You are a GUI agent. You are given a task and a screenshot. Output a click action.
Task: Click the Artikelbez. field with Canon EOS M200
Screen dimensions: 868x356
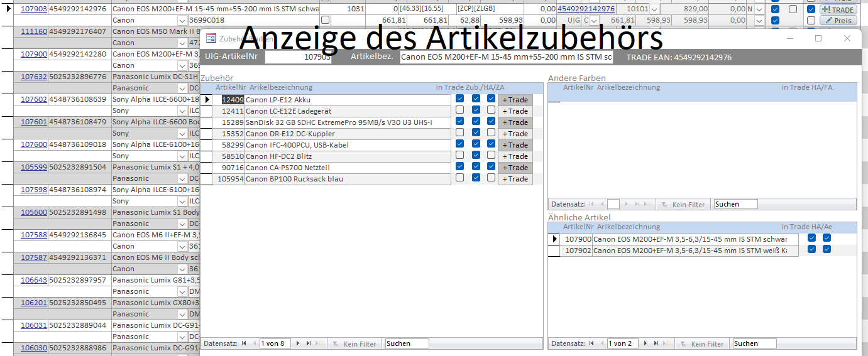(x=507, y=57)
